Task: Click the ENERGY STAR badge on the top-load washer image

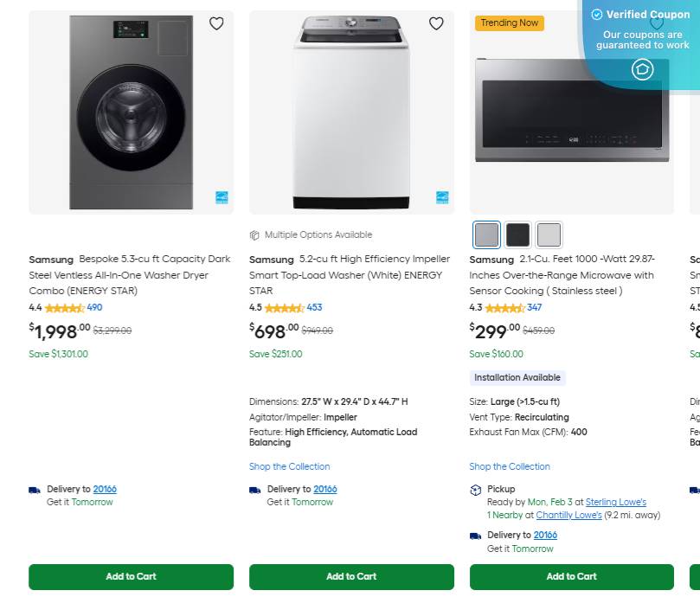Action: [x=440, y=198]
